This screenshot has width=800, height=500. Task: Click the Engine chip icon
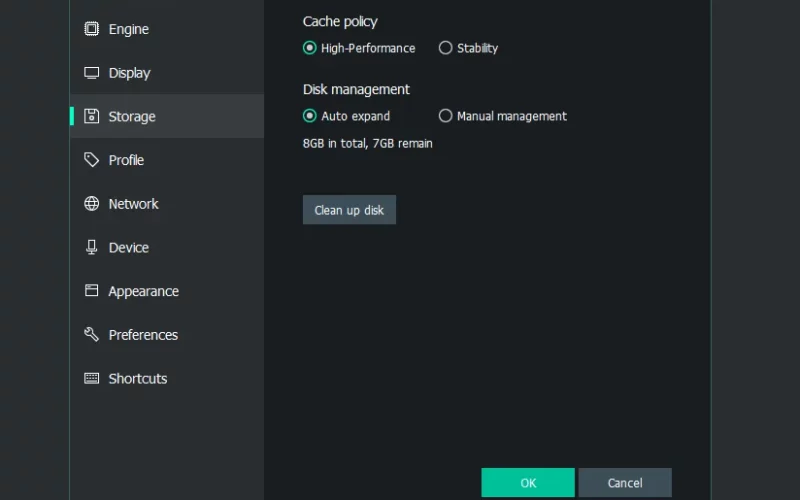click(x=91, y=29)
